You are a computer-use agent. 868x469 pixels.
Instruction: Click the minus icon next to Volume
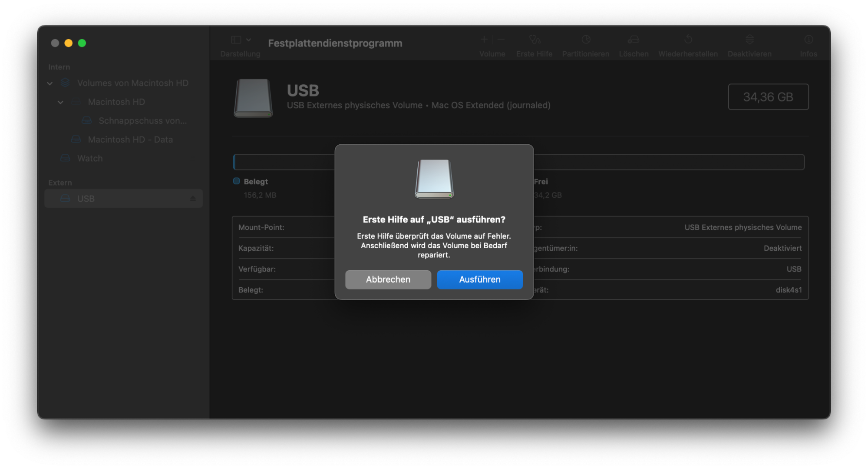pyautogui.click(x=501, y=39)
